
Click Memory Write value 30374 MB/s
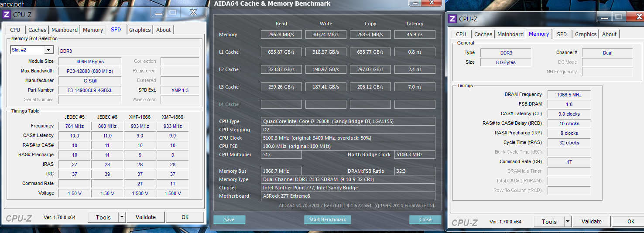coord(326,34)
